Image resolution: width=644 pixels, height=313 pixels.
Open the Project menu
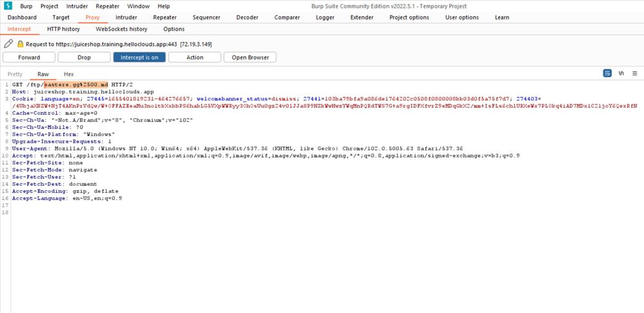tap(49, 6)
